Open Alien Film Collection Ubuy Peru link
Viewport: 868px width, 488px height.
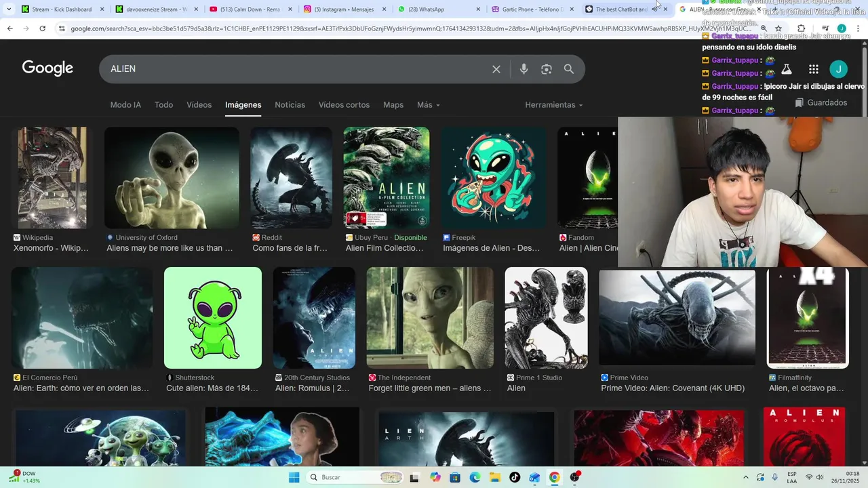(384, 248)
